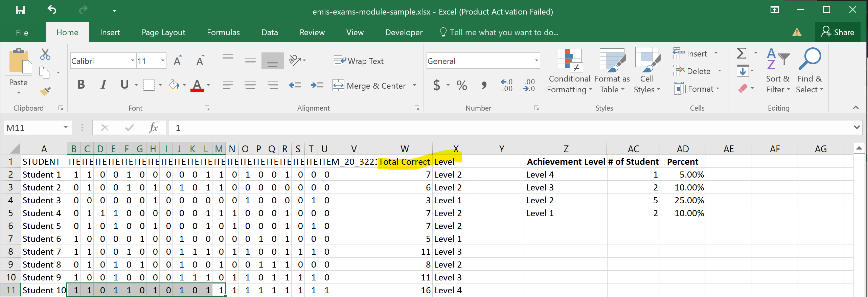Image resolution: width=868 pixels, height=297 pixels.
Task: Open the General number format dropdown
Action: click(x=536, y=61)
